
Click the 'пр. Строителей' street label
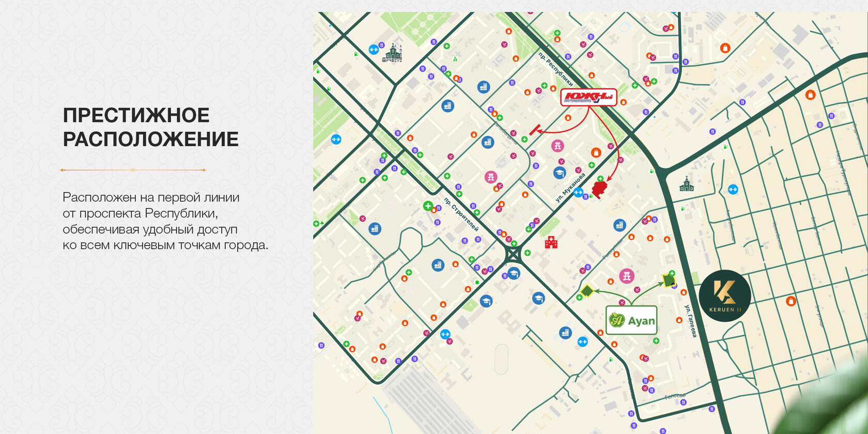tap(461, 214)
